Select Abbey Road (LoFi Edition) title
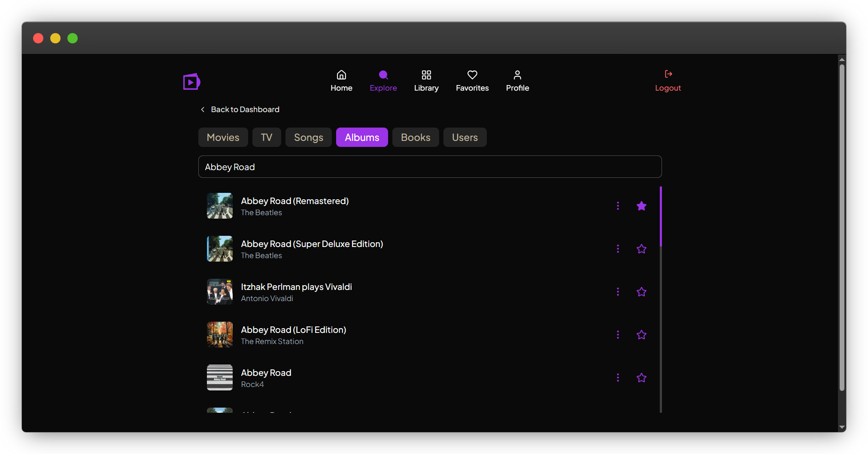The image size is (868, 454). [293, 330]
